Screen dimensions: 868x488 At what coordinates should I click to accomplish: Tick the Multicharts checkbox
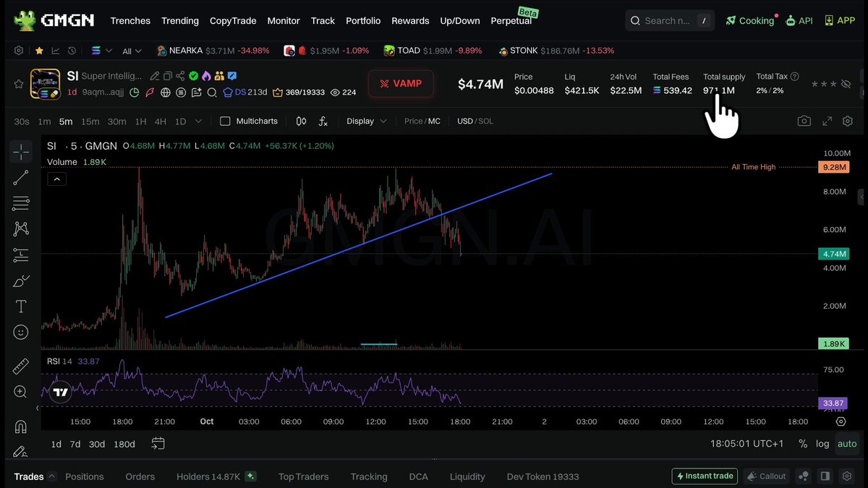coord(225,121)
